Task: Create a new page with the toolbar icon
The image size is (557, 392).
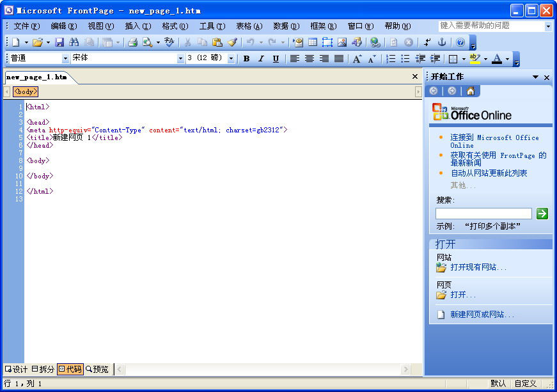Action: coord(16,43)
